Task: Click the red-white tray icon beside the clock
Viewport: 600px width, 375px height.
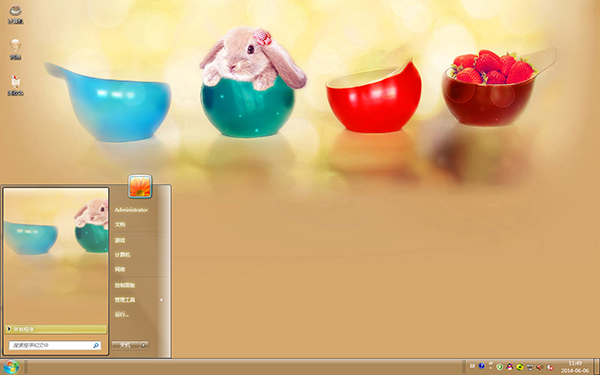Action: tap(550, 367)
